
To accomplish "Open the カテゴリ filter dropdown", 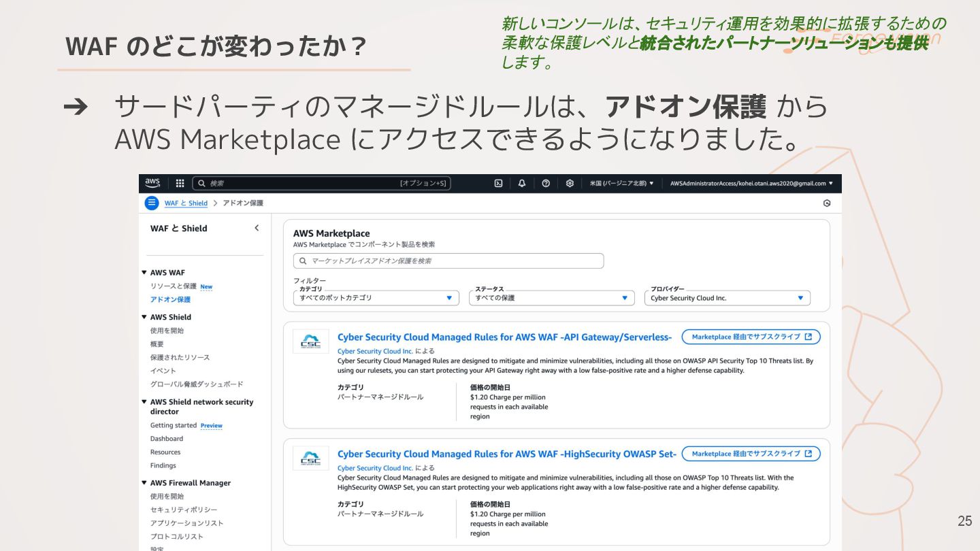I will [376, 298].
